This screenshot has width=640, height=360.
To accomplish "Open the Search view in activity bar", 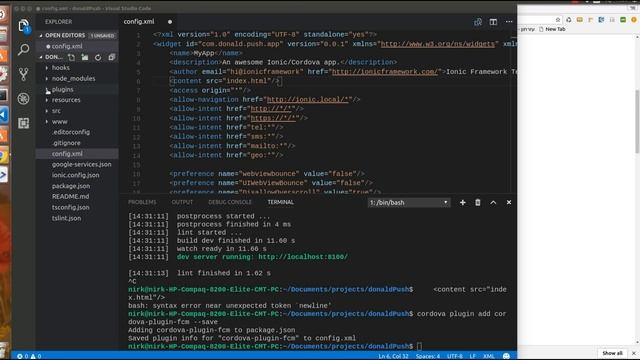I will [x=23, y=50].
